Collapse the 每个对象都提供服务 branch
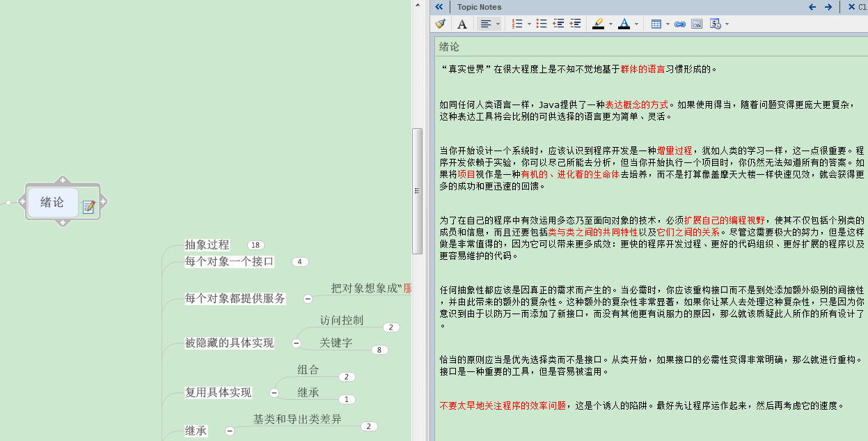This screenshot has height=441, width=868. (308, 299)
